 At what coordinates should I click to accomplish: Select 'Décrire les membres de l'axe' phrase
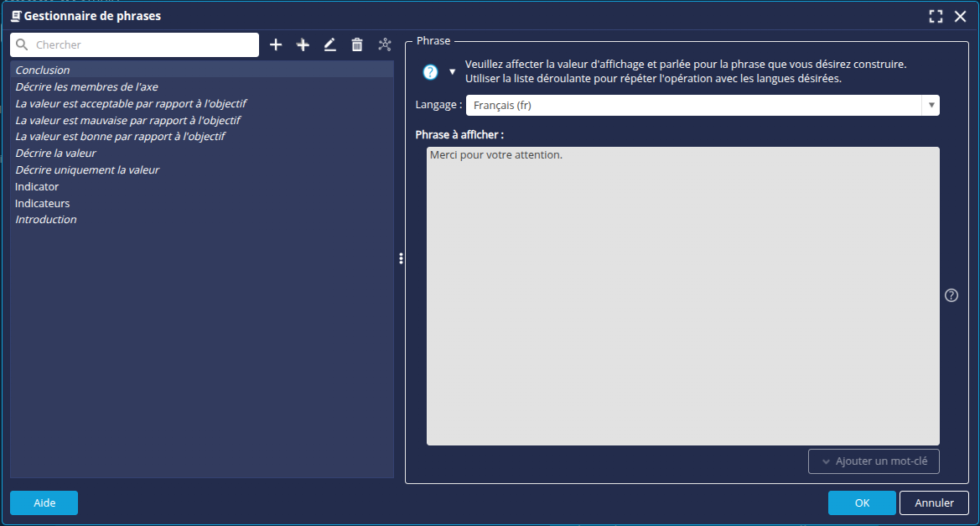pyautogui.click(x=86, y=87)
